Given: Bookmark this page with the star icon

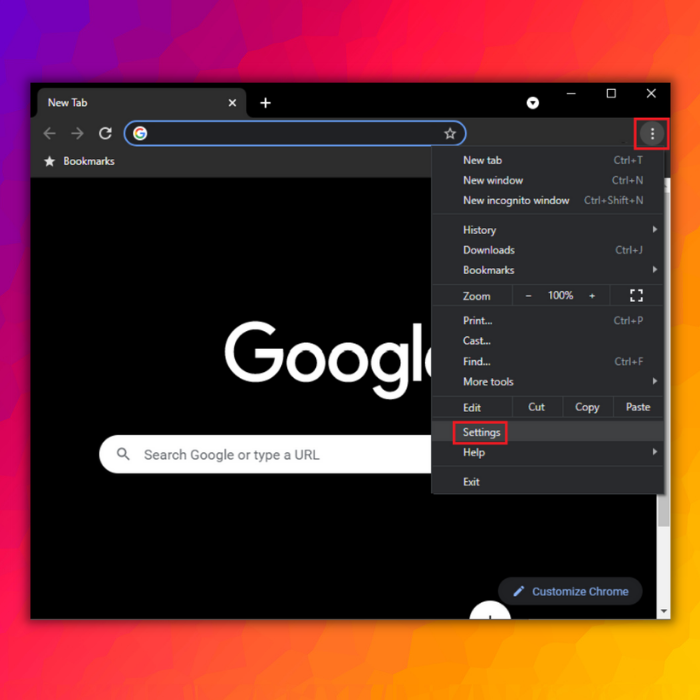Looking at the screenshot, I should coord(450,133).
